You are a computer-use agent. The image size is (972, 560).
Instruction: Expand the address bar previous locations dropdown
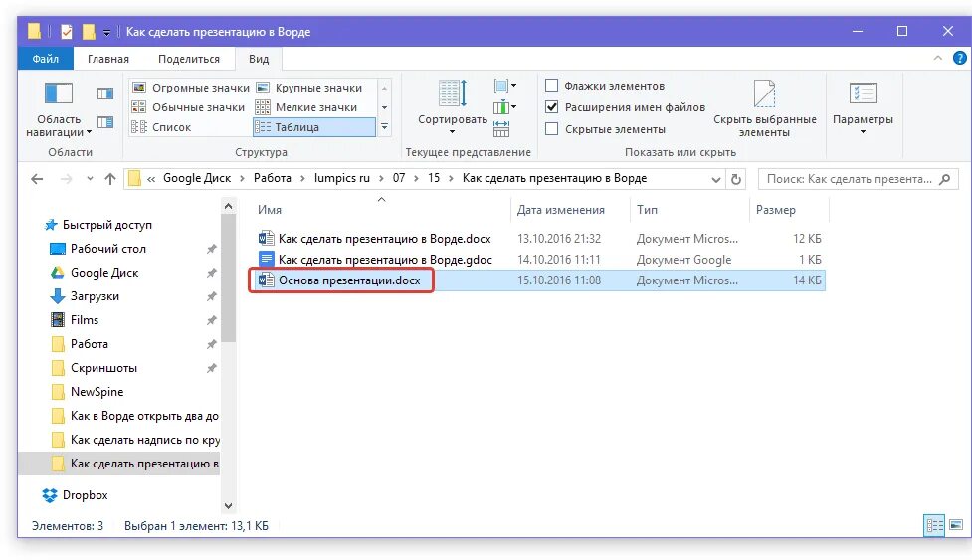point(716,179)
